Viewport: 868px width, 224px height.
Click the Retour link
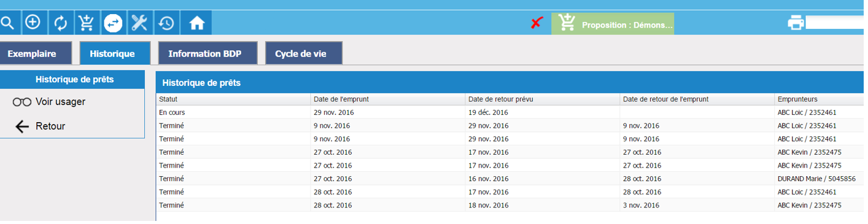50,126
